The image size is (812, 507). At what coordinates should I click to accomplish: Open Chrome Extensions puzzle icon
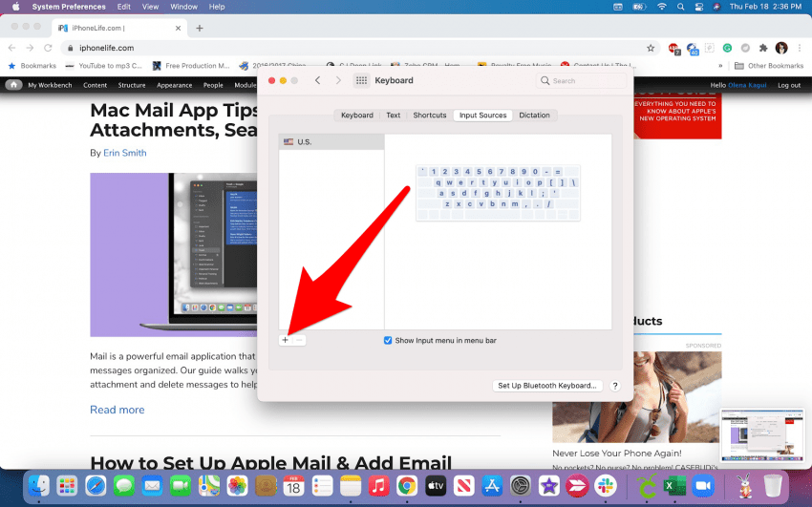point(763,48)
